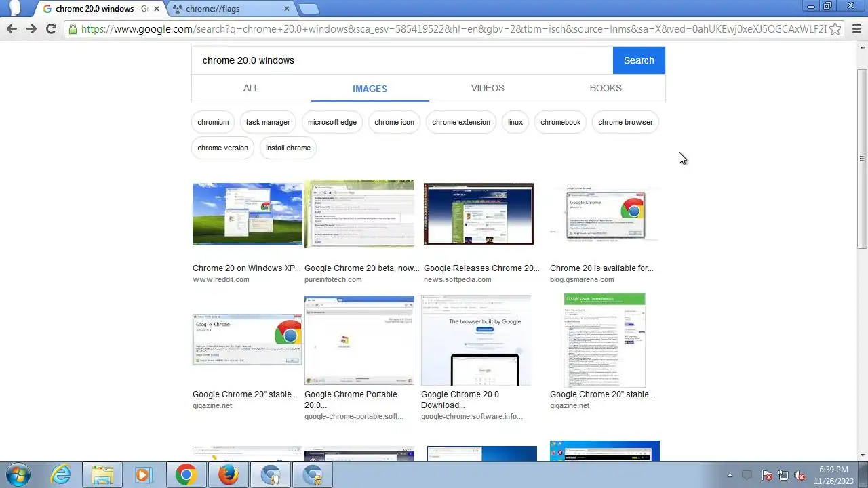Open Windows Media Player in the taskbar
868x488 pixels.
[x=144, y=475]
